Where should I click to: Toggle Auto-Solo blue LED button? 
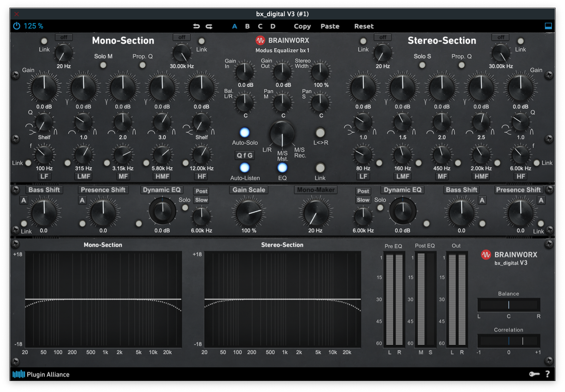[x=245, y=132]
